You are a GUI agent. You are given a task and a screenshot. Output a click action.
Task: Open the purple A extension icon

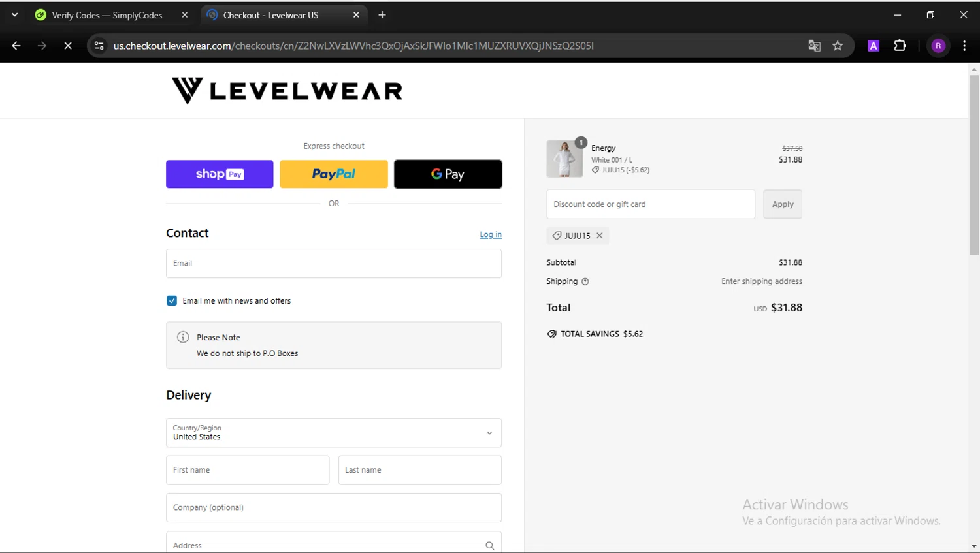click(x=874, y=46)
